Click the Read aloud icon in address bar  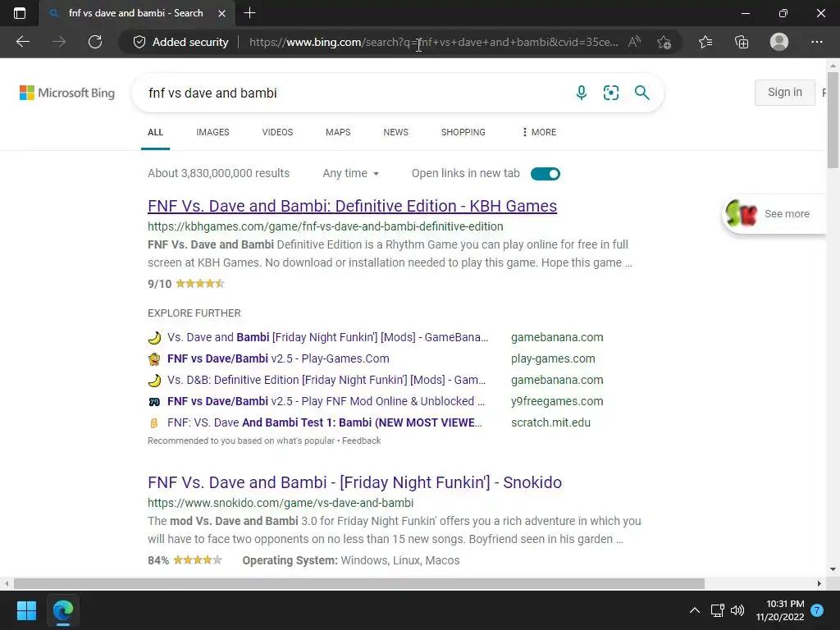pos(634,42)
